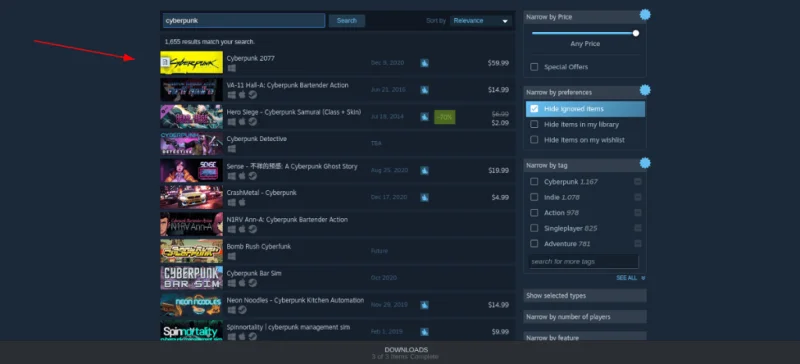Viewport: 800px width, 364px height.
Task: Tick the Cyberpunk tag checkbox
Action: (534, 181)
